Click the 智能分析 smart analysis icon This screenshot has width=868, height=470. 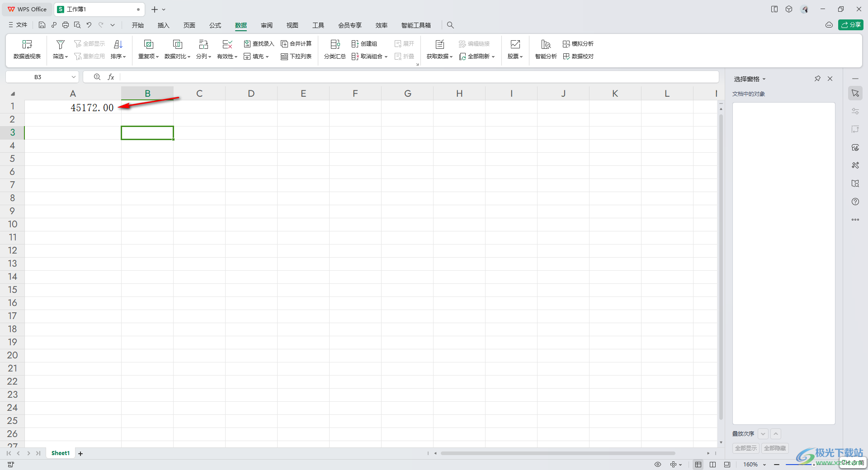tap(546, 44)
